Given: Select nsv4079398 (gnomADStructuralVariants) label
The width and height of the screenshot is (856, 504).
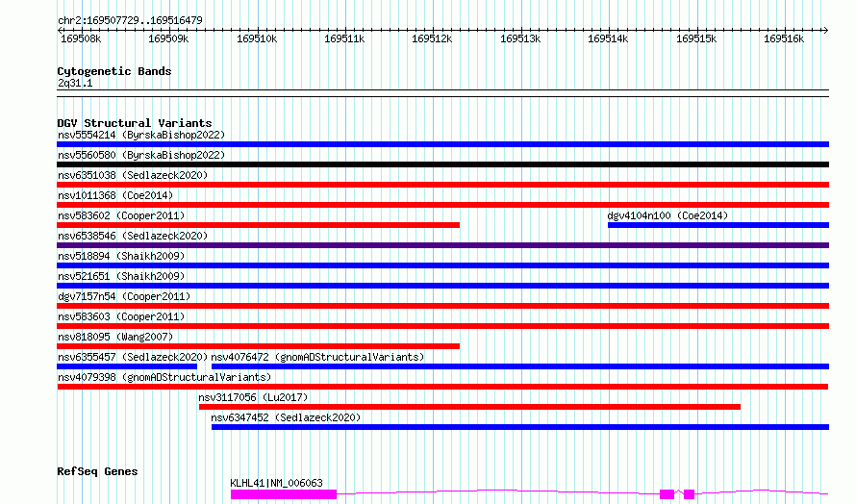Looking at the screenshot, I should [164, 377].
